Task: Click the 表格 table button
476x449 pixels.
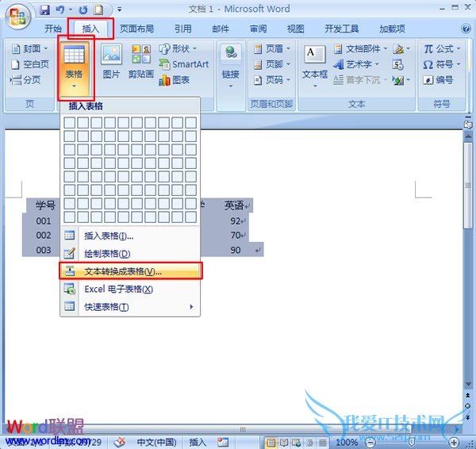Action: click(x=74, y=67)
